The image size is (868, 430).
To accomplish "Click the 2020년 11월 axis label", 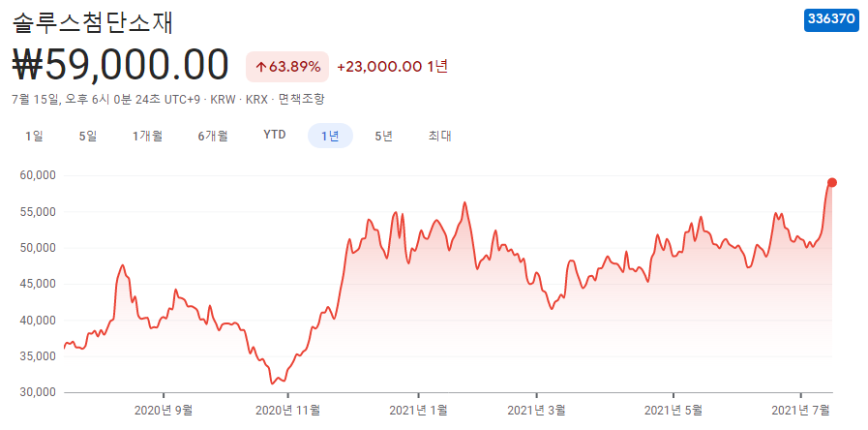I will click(287, 411).
